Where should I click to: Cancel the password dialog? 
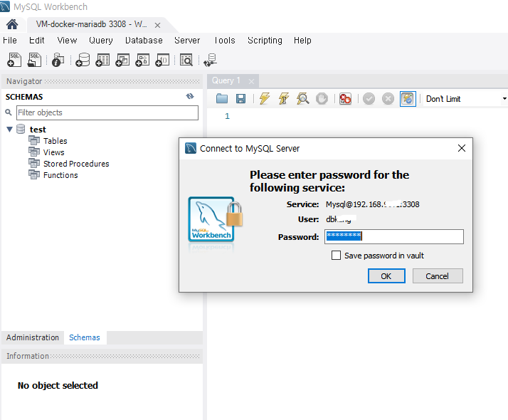click(438, 275)
